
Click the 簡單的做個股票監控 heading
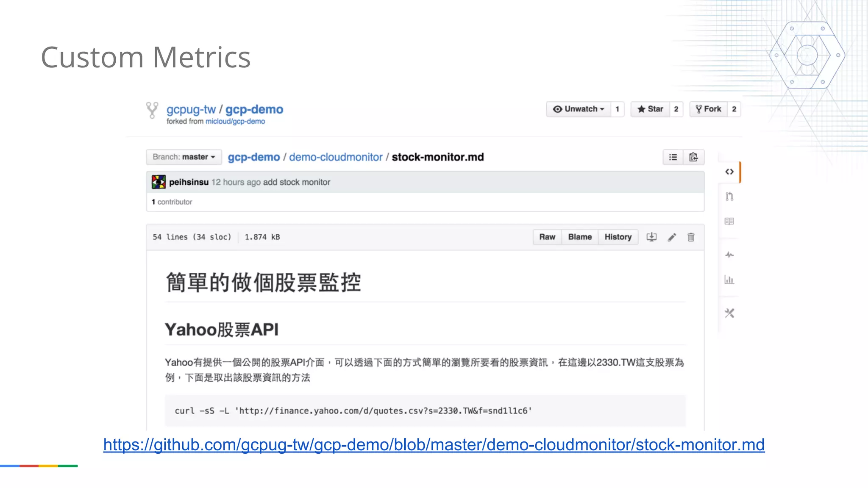coord(263,283)
